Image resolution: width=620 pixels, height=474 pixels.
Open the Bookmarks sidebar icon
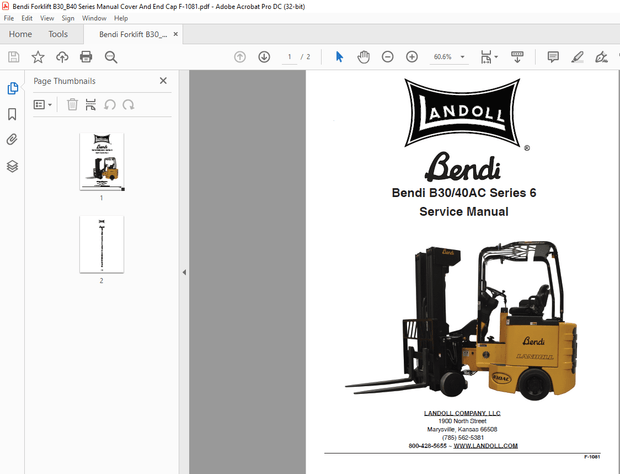(12, 114)
